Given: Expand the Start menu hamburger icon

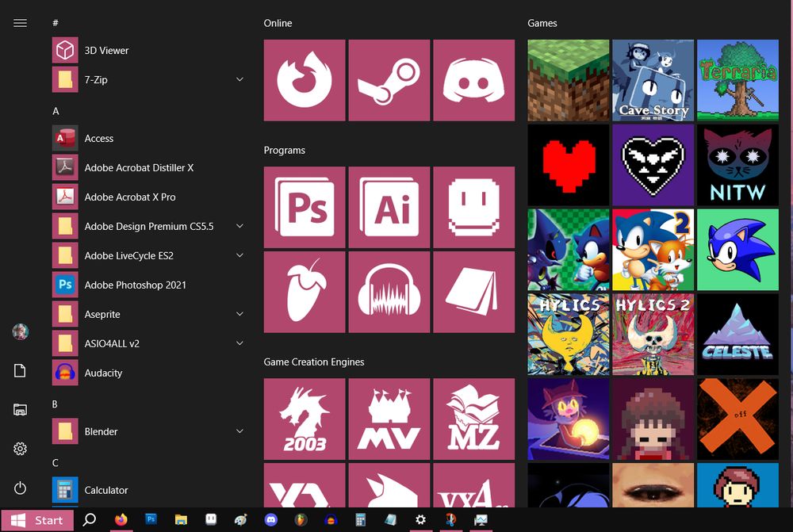Looking at the screenshot, I should coord(21,23).
